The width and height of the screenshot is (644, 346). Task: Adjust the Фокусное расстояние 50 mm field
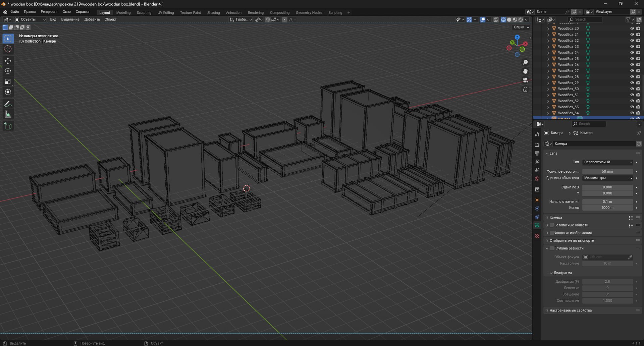[x=607, y=172]
